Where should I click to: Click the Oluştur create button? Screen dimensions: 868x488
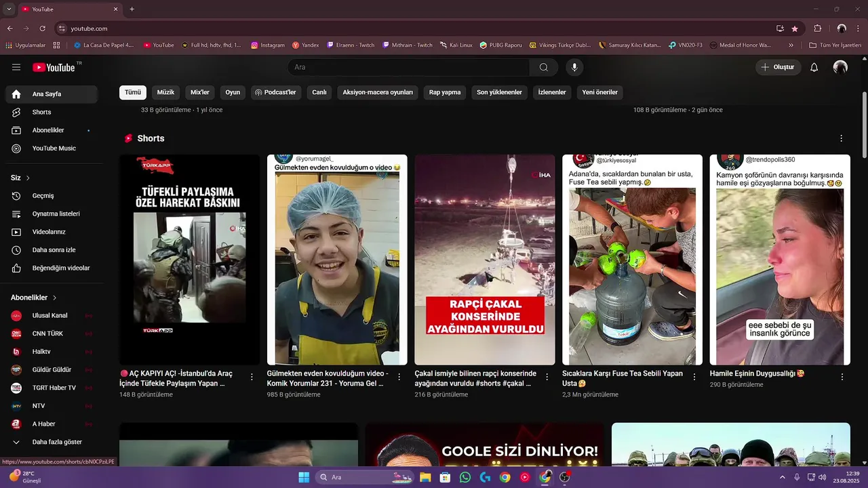point(778,67)
